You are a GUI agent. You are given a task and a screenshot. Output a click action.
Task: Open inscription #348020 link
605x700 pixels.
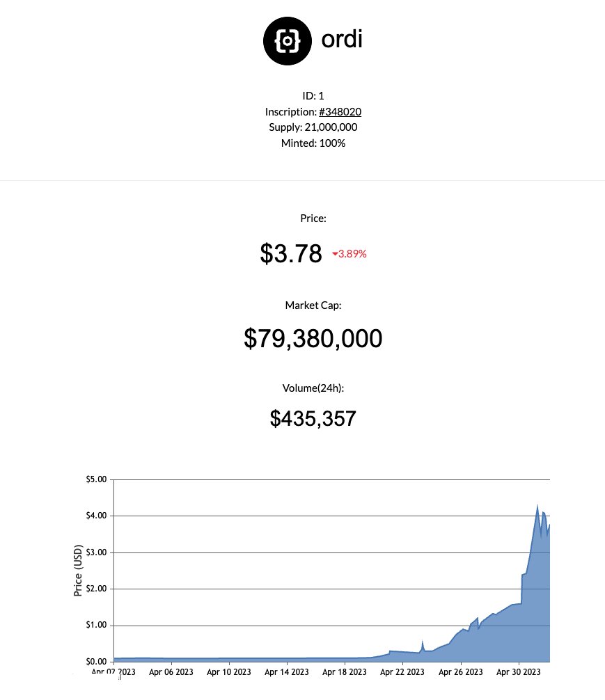(x=340, y=111)
